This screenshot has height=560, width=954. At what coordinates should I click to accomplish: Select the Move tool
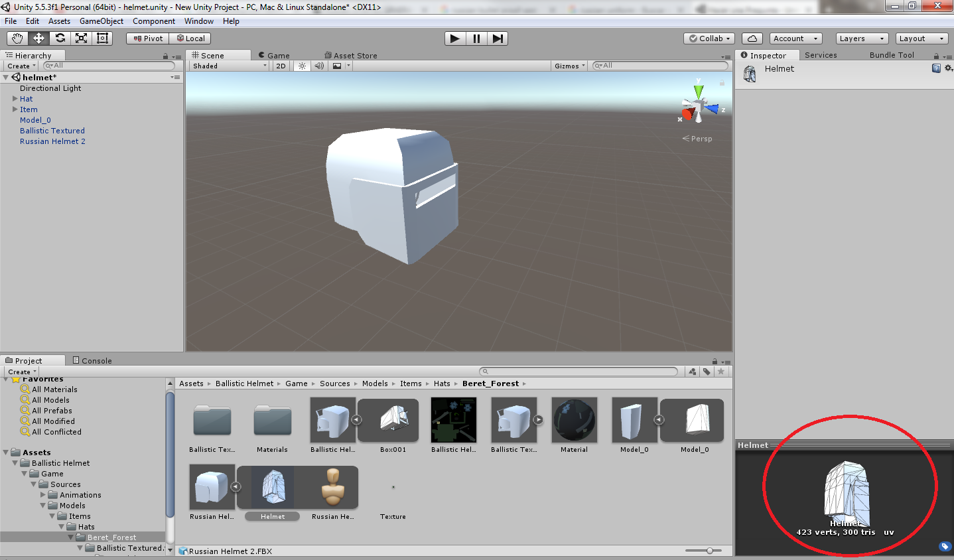click(38, 38)
